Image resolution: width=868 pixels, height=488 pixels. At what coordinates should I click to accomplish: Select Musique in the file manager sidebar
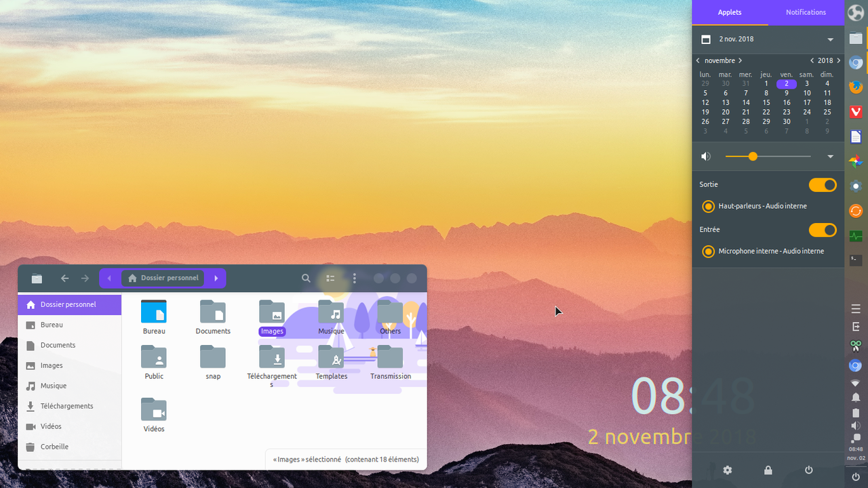click(x=70, y=386)
